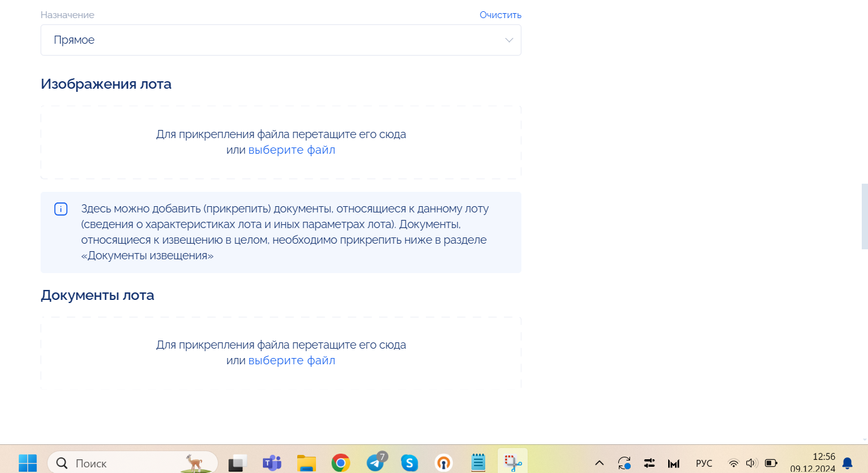Viewport: 868px width, 473px height.
Task: Open File Explorer from the taskbar
Action: (x=306, y=463)
